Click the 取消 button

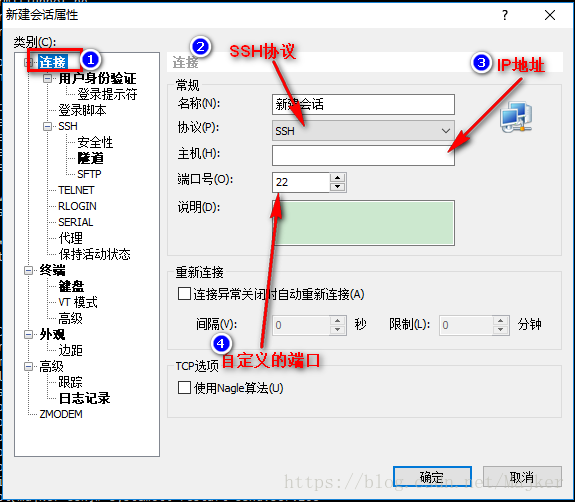click(x=522, y=477)
